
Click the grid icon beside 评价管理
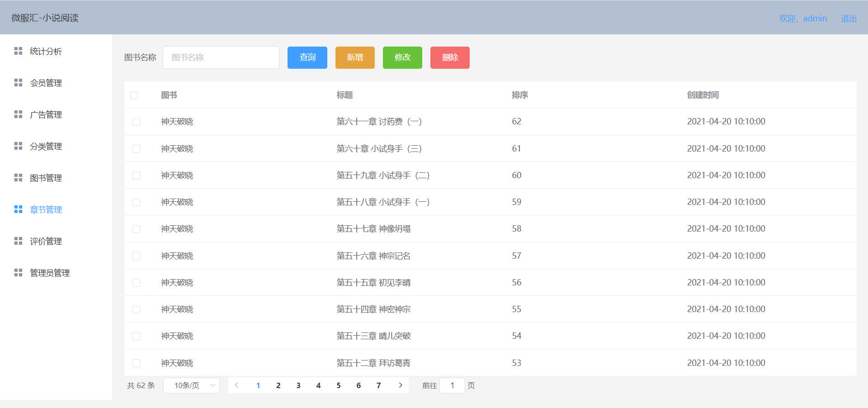[x=18, y=241]
